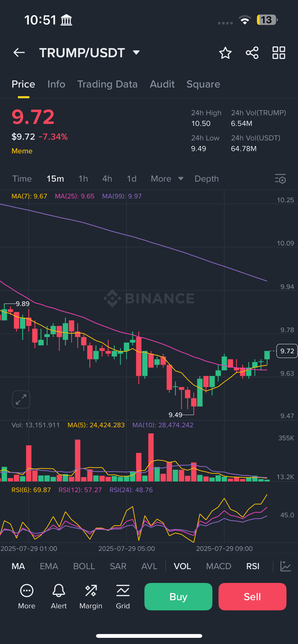Image resolution: width=298 pixels, height=644 pixels.
Task: Open the TRUMP/USDT pair dropdown
Action: click(x=136, y=52)
